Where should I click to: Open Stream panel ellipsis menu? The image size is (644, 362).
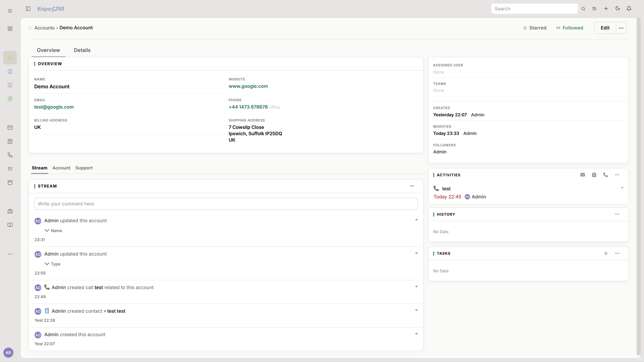click(x=412, y=186)
